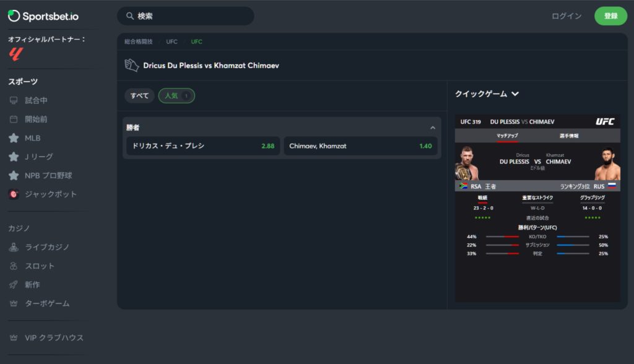This screenshot has width=634, height=364.
Task: Click the first UFC breadcrumb link
Action: (172, 41)
